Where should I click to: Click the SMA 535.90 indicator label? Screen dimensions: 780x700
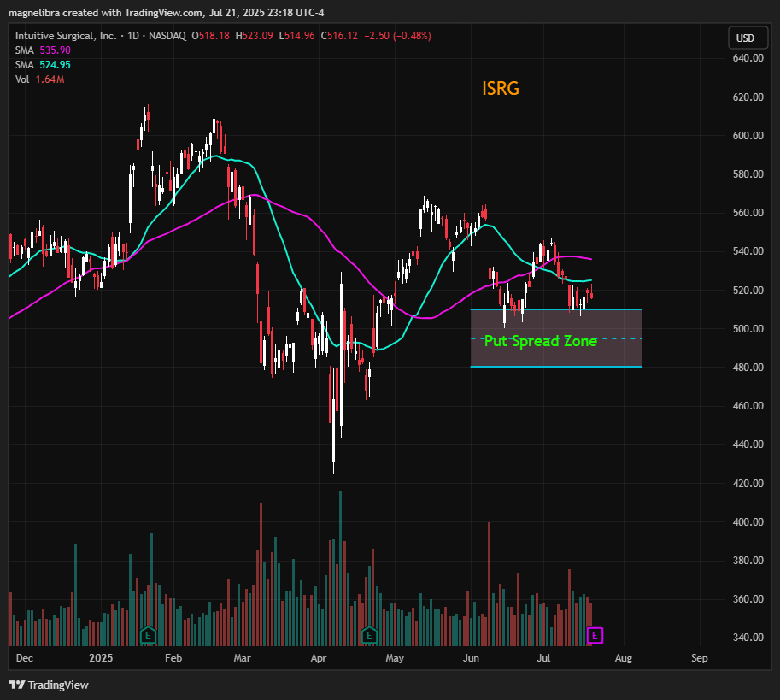click(43, 50)
